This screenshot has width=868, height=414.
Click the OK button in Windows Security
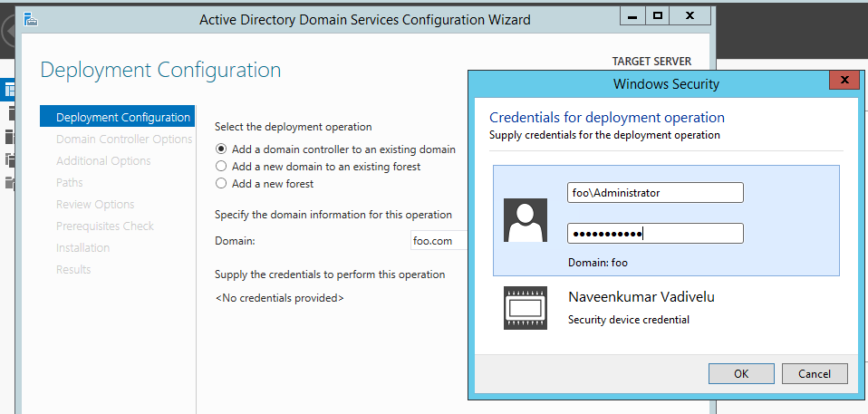pos(741,373)
